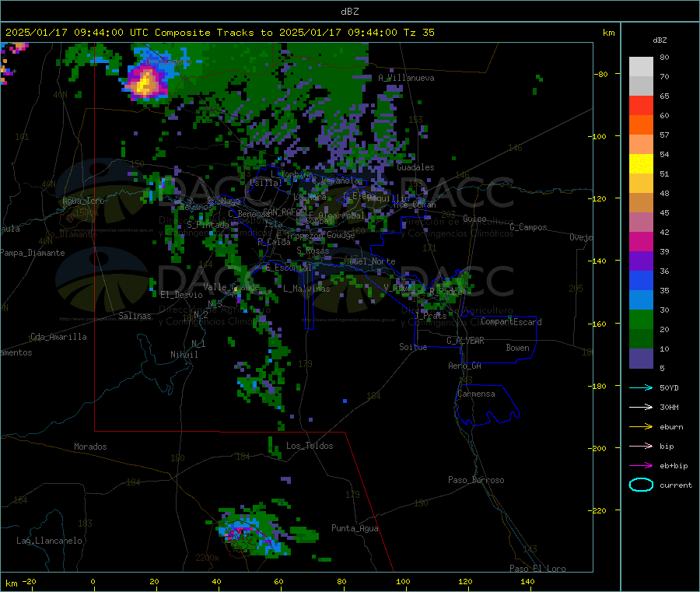Image resolution: width=700 pixels, height=592 pixels.
Task: Click the 'N_1' map label near Nihuil
Action: click(x=198, y=343)
